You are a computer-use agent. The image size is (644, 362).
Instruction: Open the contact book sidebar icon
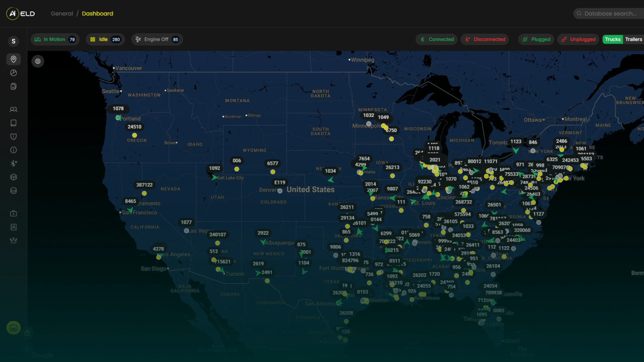point(13,227)
